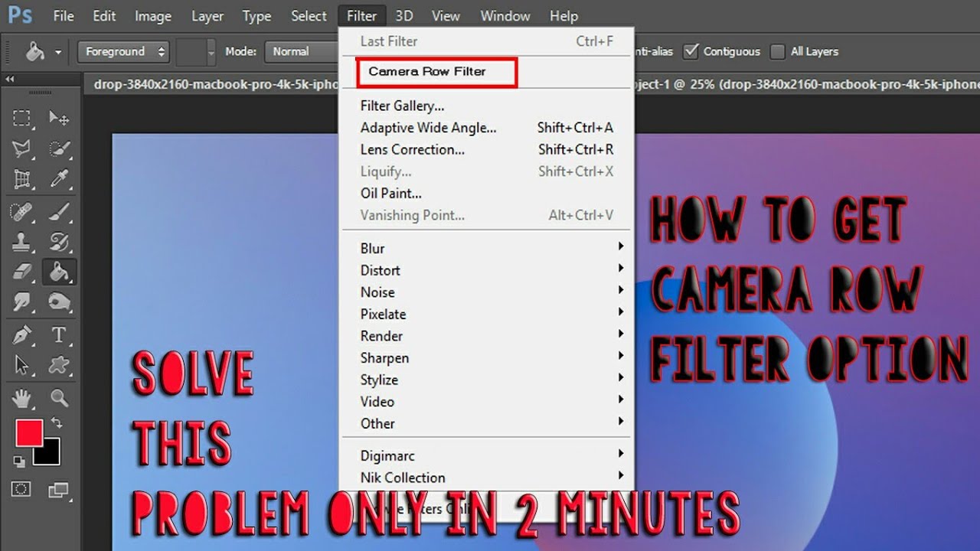The width and height of the screenshot is (980, 551).
Task: Select the Polygonal Lasso tool
Action: (x=22, y=148)
